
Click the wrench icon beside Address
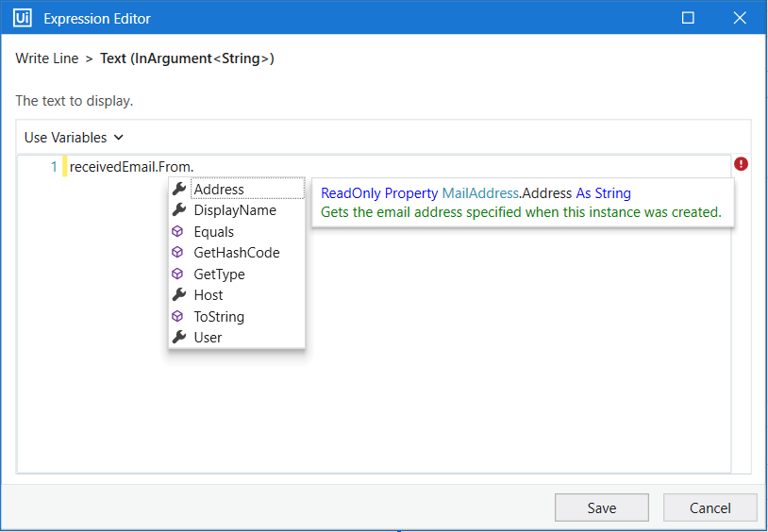[x=179, y=189]
